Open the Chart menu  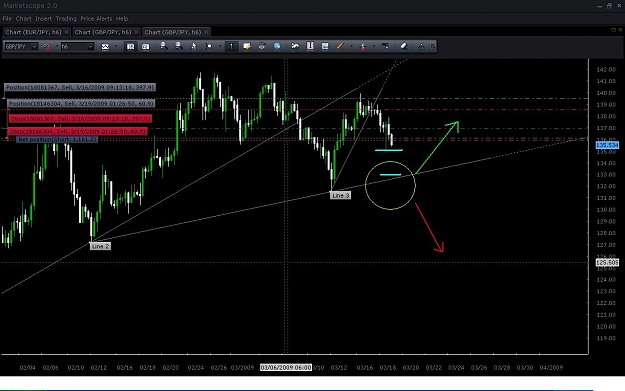click(23, 19)
